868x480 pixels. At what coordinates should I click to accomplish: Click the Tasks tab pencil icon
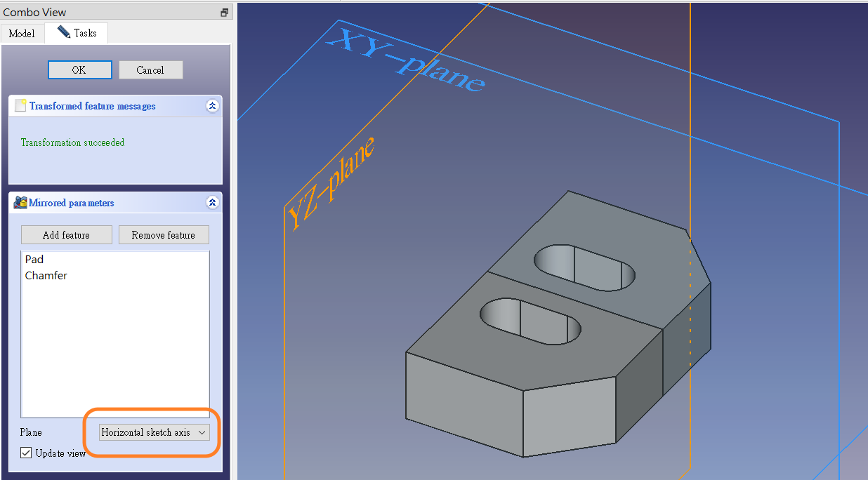point(64,32)
